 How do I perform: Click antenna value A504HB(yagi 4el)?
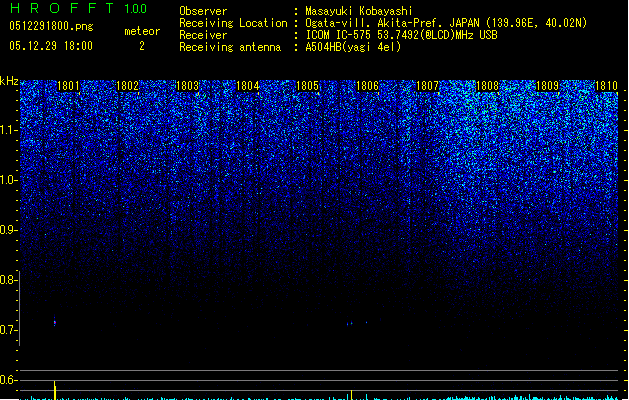(353, 47)
